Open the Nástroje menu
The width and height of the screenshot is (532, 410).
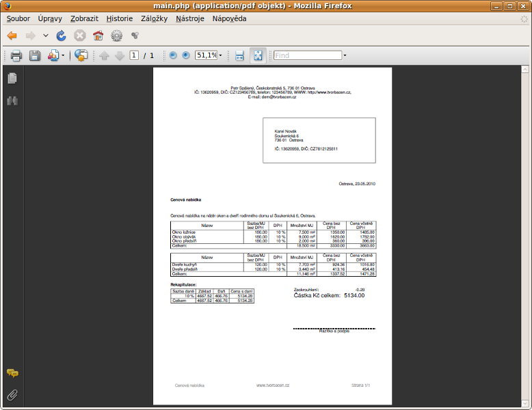coord(190,18)
